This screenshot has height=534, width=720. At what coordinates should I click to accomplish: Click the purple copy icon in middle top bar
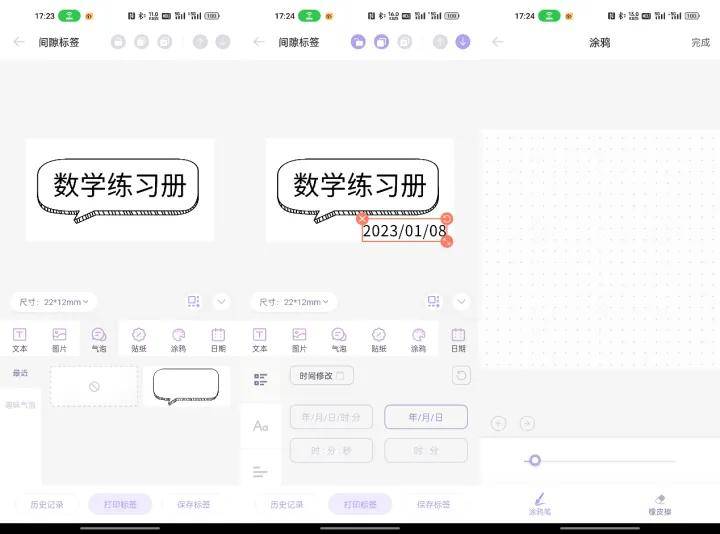tap(381, 42)
